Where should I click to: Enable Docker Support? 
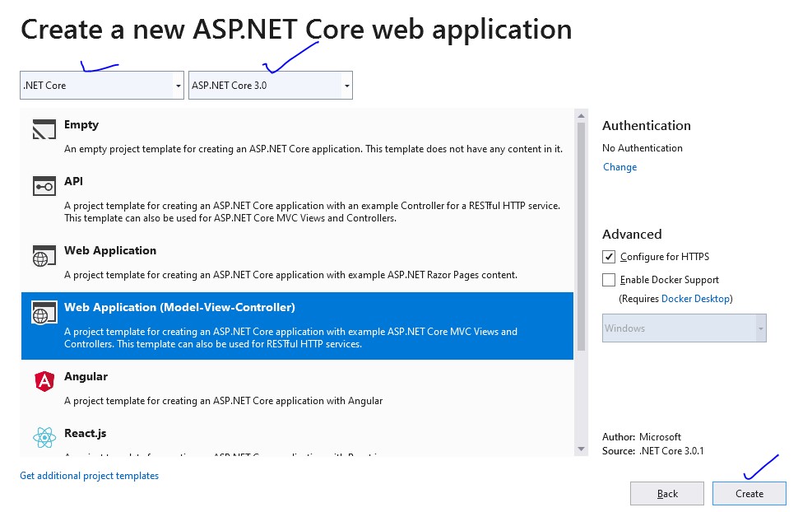608,280
